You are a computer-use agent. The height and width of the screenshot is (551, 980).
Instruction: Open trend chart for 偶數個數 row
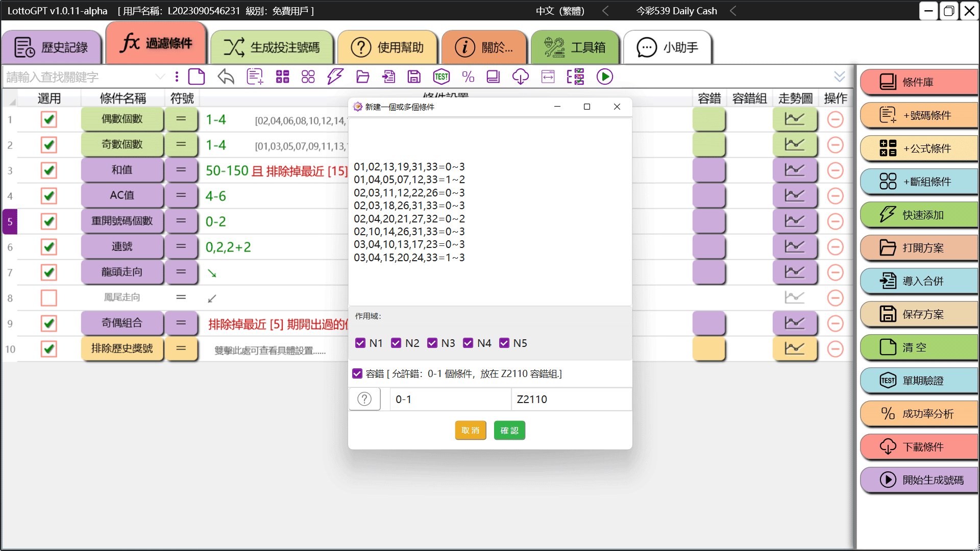coord(795,119)
